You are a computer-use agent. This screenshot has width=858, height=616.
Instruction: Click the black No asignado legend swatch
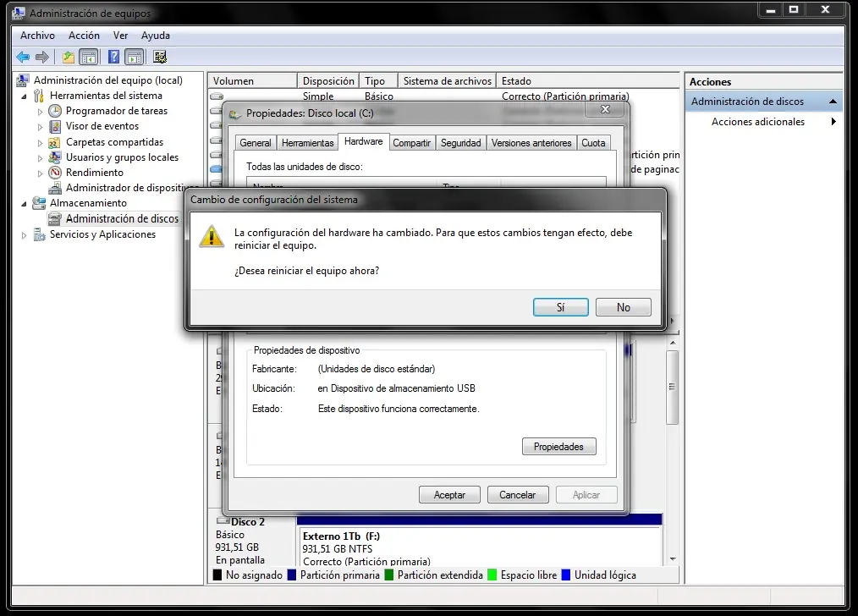217,575
